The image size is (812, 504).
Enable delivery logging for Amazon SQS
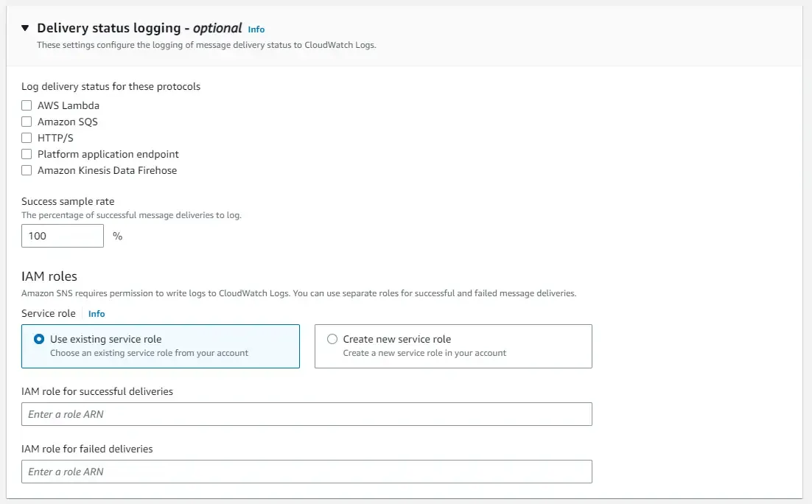[27, 121]
